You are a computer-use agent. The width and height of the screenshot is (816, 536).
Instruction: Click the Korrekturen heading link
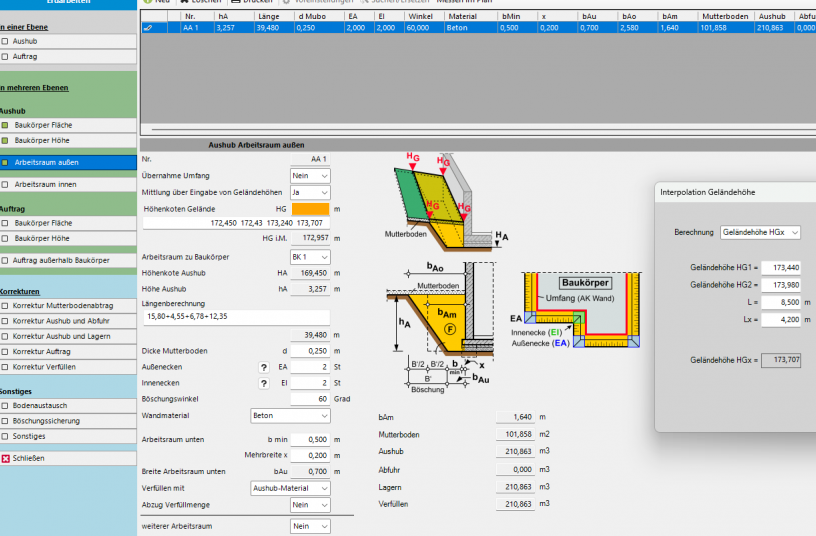pos(20,292)
